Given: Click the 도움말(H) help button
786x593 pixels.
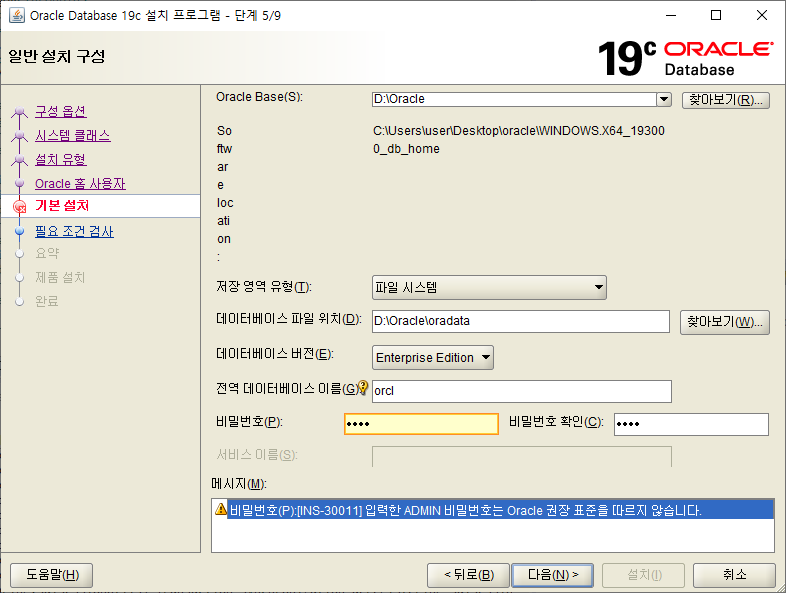Looking at the screenshot, I should 52,574.
